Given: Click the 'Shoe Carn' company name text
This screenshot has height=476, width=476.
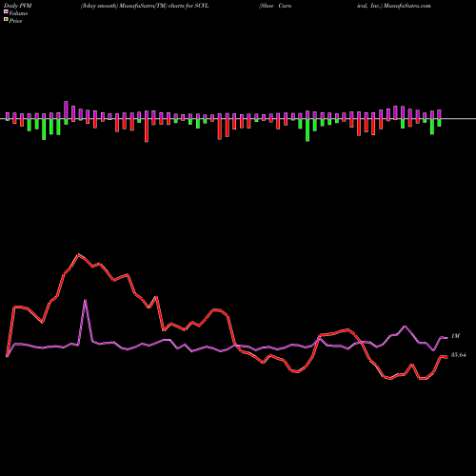Looking at the screenshot, I should point(275,6).
